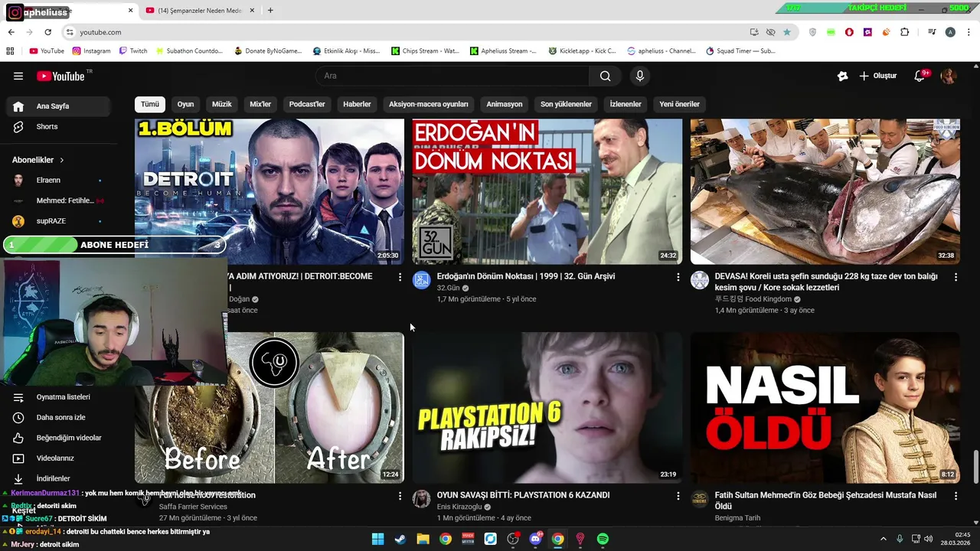Select the Animasyon filter chip
980x551 pixels.
point(505,104)
